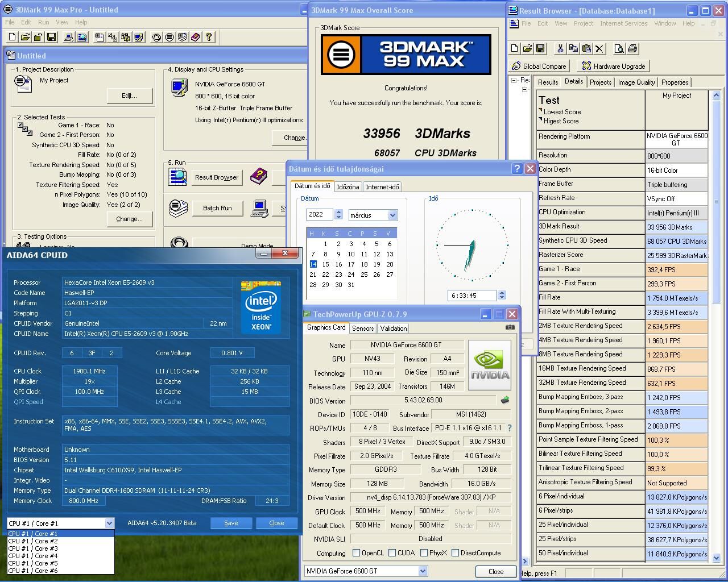Click the Copy icon in Result Browser toolbar
Viewport: 728px width, 582px height.
[573, 49]
